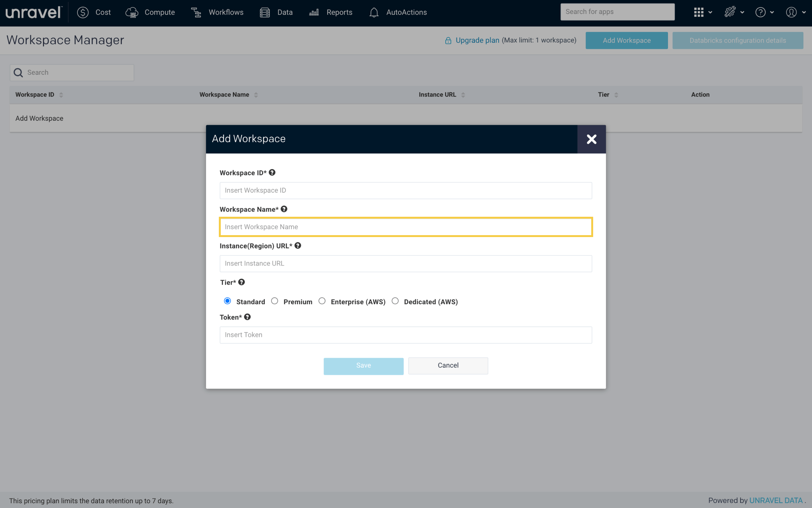Click the Compute cloud icon
Image resolution: width=812 pixels, height=508 pixels.
point(132,12)
